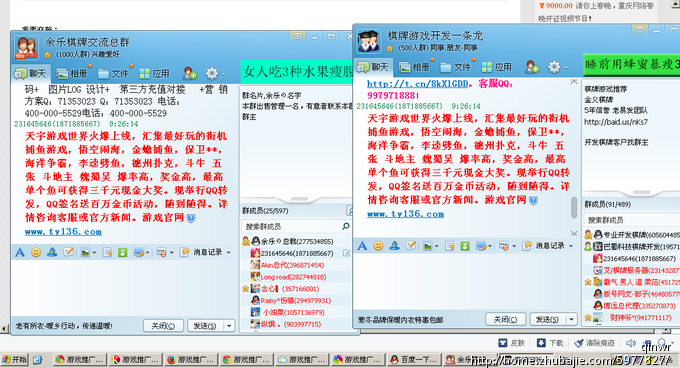Expand 消息记录 dropdown arrow in 棋牌游戏开发一条龙
This screenshot has width=680, height=368.
point(571,246)
